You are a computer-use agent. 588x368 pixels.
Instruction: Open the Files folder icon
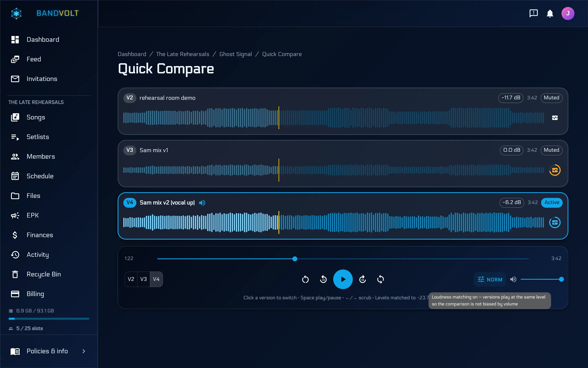pyautogui.click(x=15, y=196)
